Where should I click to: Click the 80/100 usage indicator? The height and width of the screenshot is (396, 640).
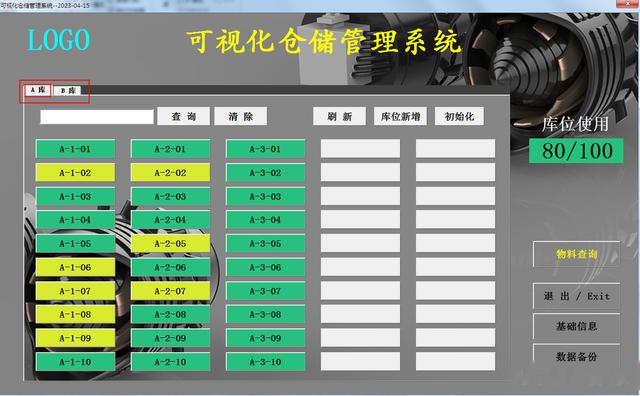pos(576,151)
